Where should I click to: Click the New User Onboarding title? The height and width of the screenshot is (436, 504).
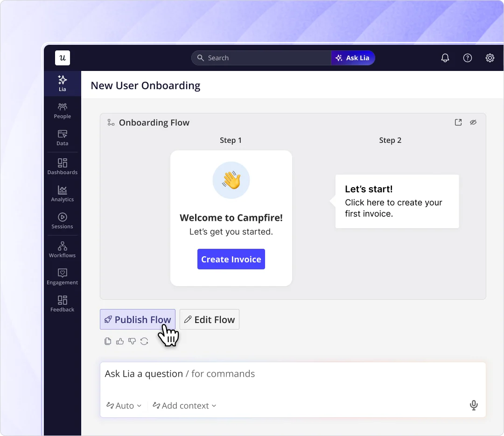point(145,85)
